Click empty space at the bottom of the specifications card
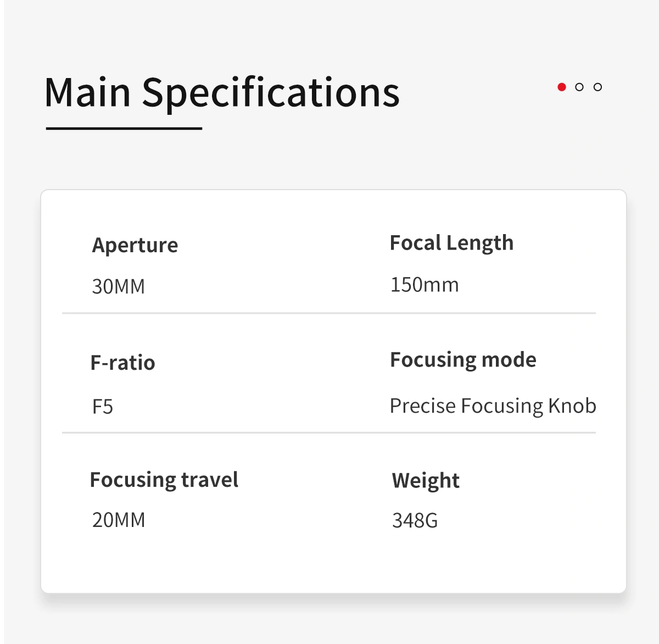 coord(333,566)
